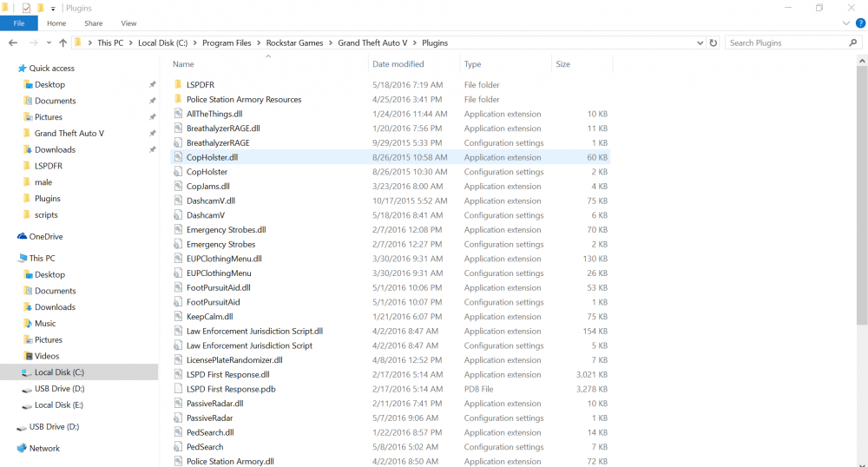Navigate to Local Disk (C:) breadcrumb
This screenshot has height=467, width=868.
click(x=163, y=43)
